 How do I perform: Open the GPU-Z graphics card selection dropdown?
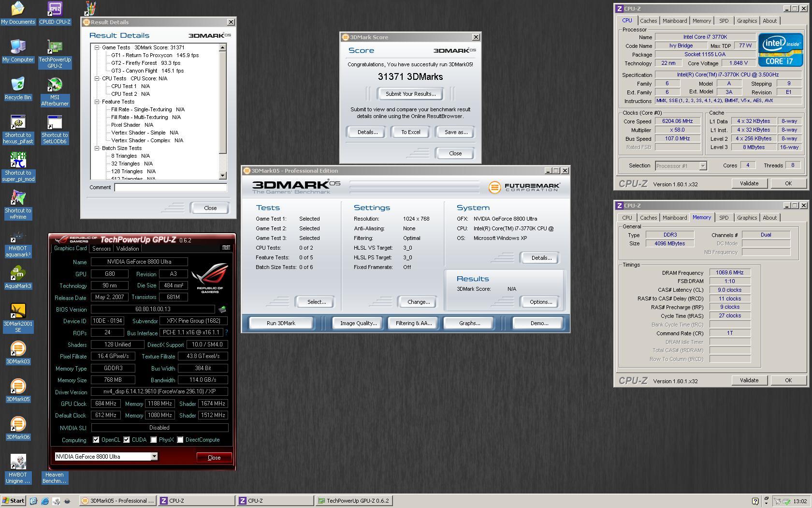point(154,457)
